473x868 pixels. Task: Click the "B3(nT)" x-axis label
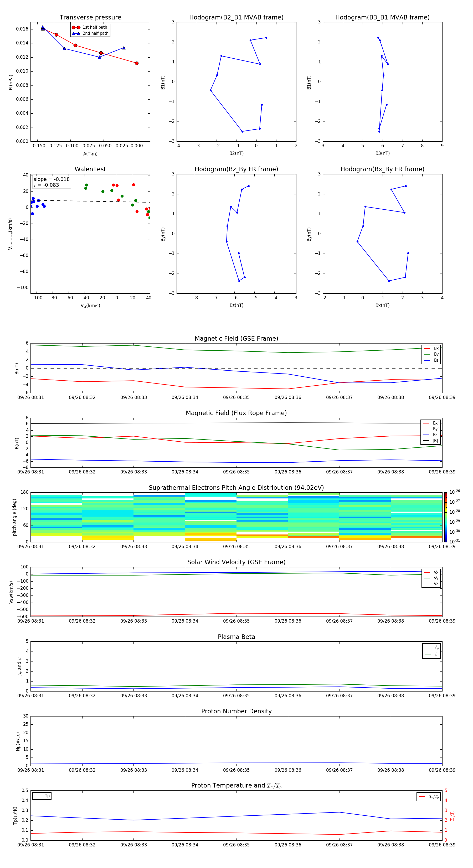[382, 153]
